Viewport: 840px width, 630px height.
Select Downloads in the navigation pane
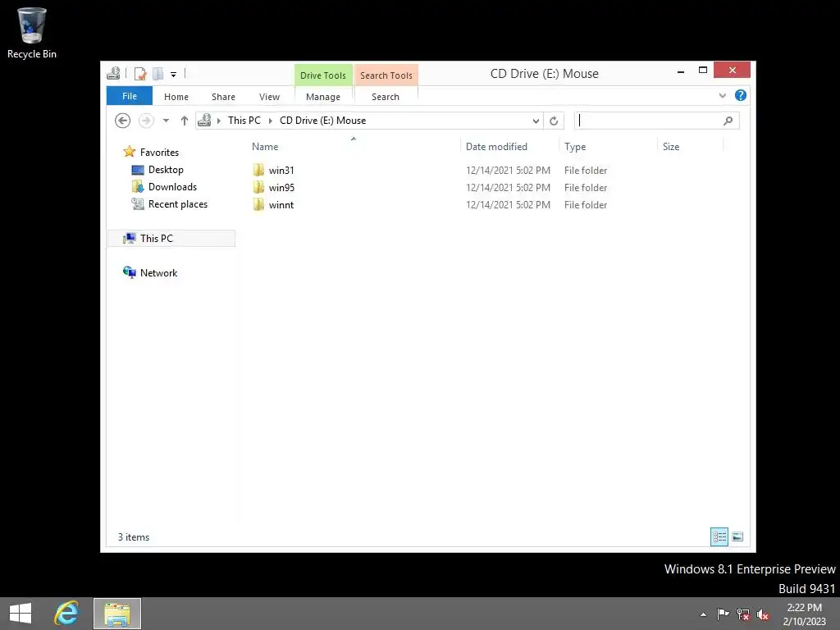point(172,187)
